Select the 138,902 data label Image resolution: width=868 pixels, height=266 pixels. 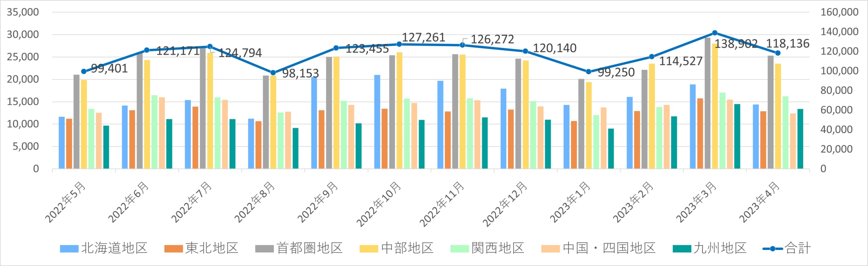(x=736, y=44)
